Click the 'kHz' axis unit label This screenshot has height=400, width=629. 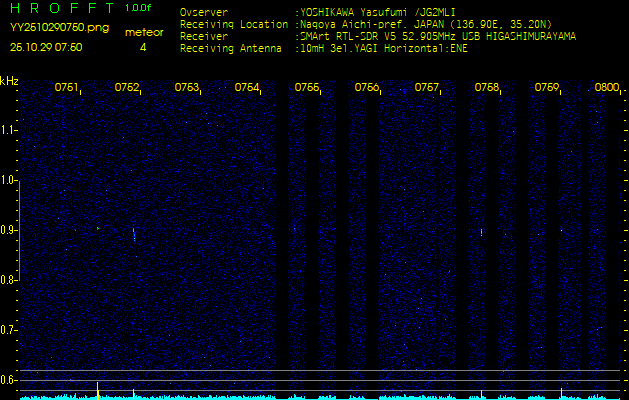click(9, 81)
